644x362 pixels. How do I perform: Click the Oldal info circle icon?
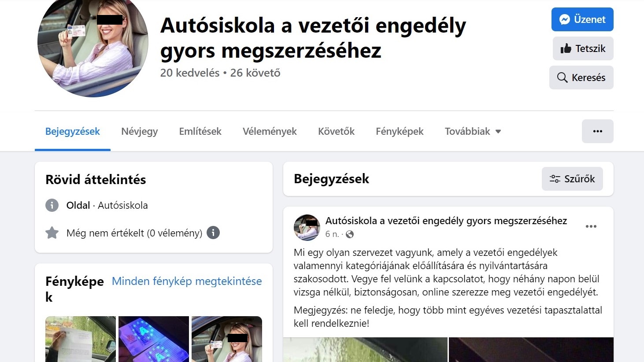[52, 205]
